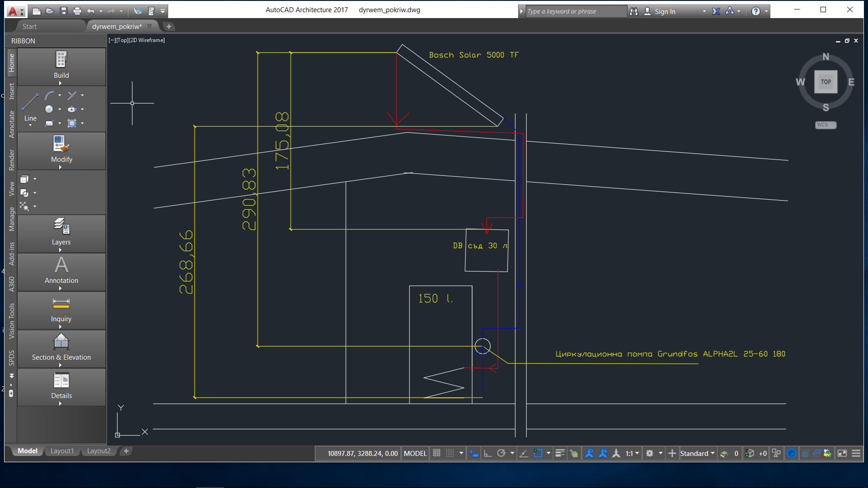Toggle polar tracking in status bar
The height and width of the screenshot is (488, 868).
pos(501,453)
